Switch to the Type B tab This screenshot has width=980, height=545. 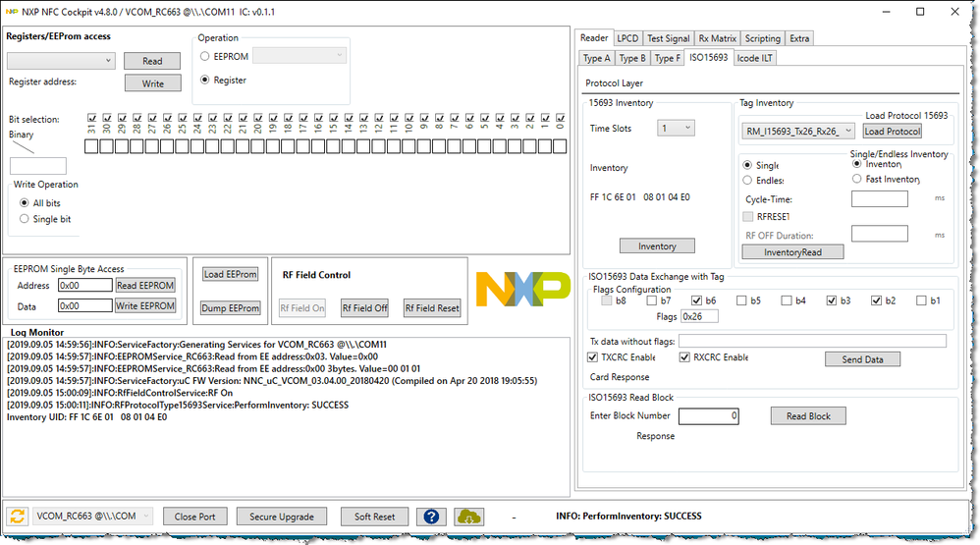click(631, 58)
